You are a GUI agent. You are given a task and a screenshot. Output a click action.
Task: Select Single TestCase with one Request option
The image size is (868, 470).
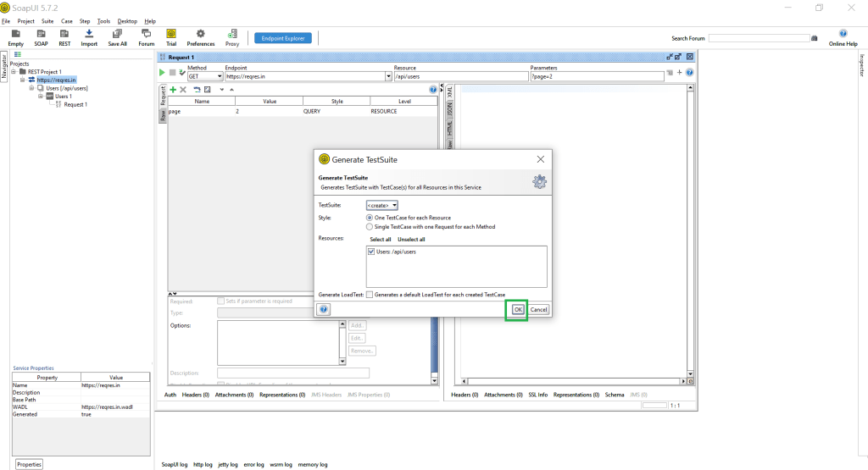pyautogui.click(x=369, y=227)
